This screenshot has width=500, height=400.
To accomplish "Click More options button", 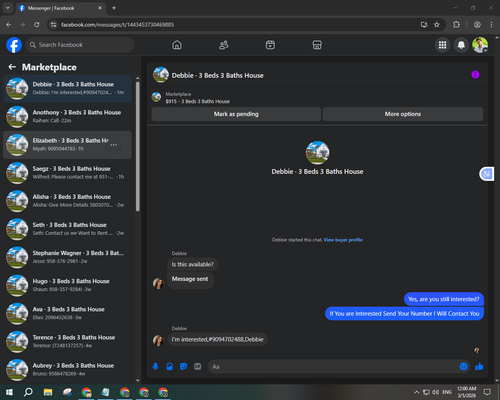I will [x=403, y=114].
